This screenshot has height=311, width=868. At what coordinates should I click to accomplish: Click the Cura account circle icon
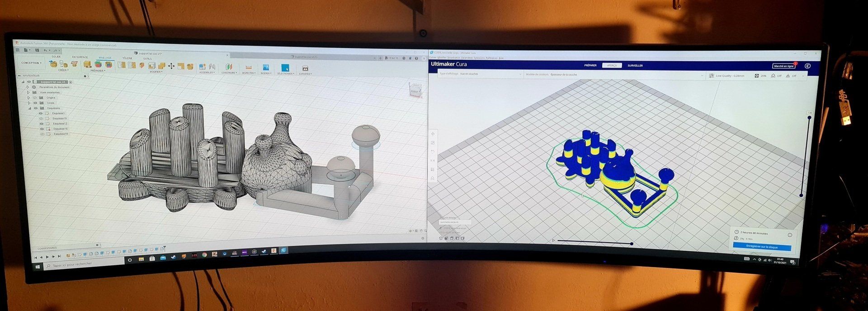(807, 66)
